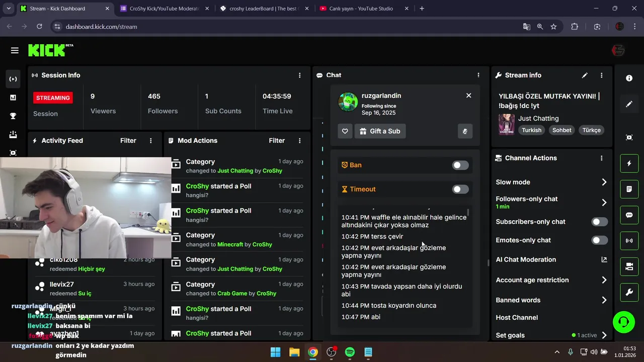Click translate page icon in address bar
The height and width of the screenshot is (362, 644).
pyautogui.click(x=526, y=27)
